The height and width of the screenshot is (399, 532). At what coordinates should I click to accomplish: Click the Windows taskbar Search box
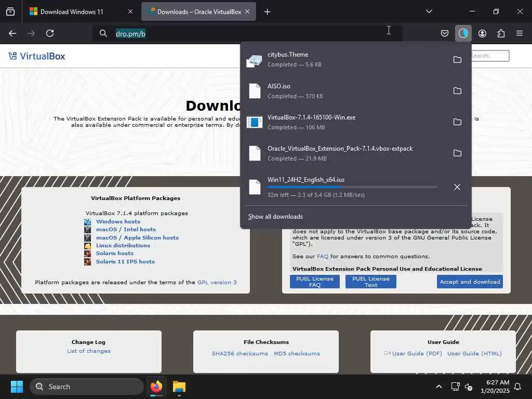87,387
